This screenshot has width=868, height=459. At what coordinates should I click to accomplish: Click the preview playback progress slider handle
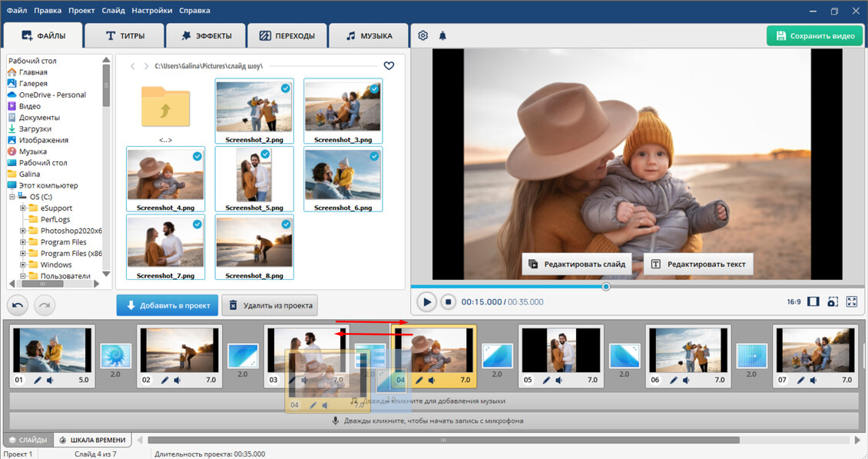pos(606,287)
